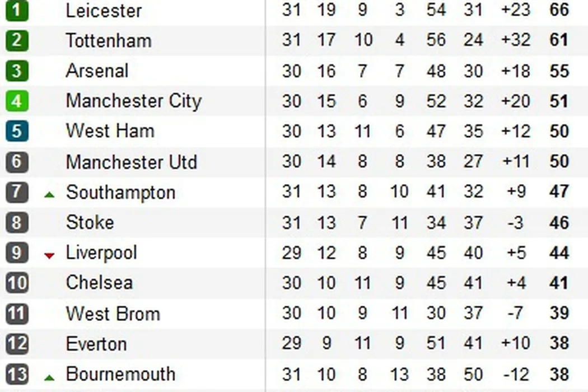Open Stoke's team page

click(x=90, y=222)
